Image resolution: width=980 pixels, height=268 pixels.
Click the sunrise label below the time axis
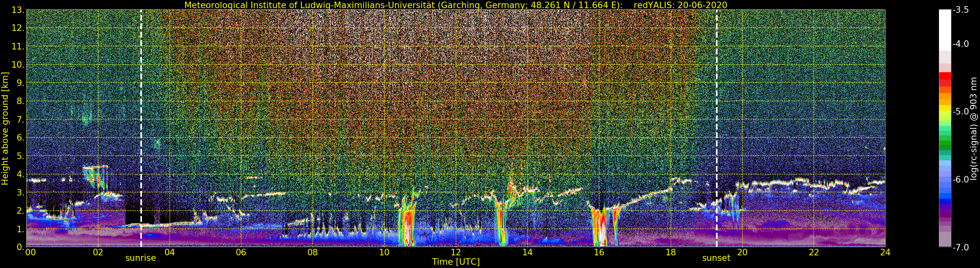pos(140,258)
